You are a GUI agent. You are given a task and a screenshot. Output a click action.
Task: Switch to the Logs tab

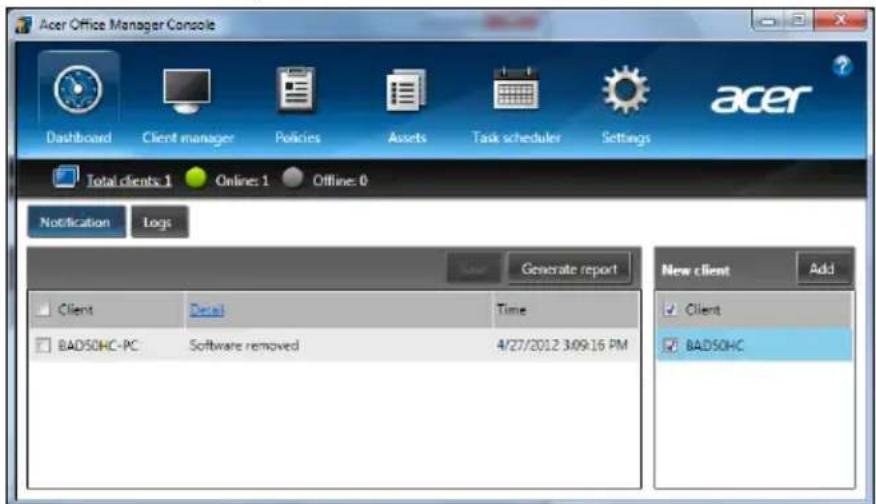coord(160,222)
